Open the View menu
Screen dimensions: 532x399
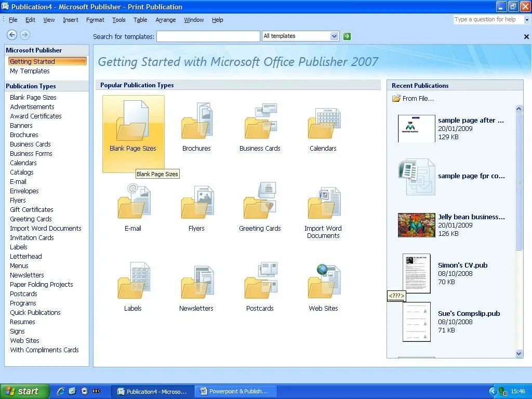49,20
